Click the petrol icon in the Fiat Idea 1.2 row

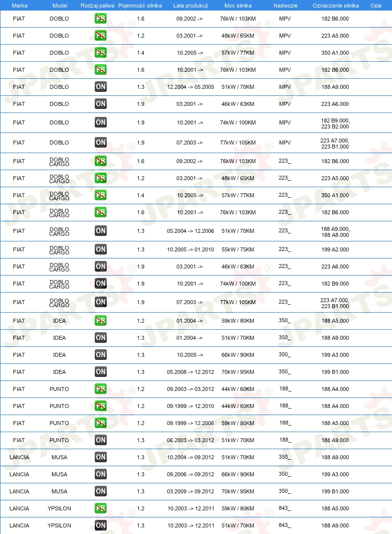pos(100,321)
